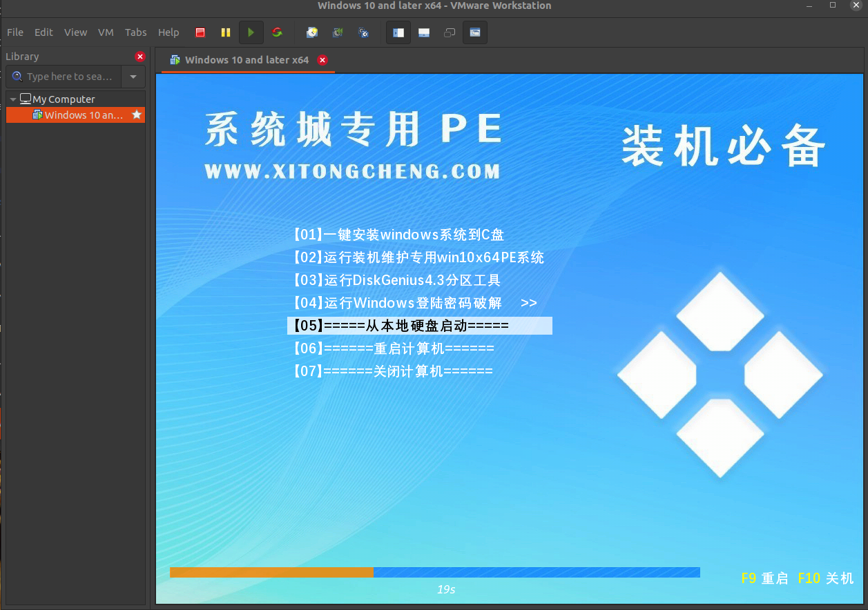Screen dimensions: 868x610
Task: Open the VM menu
Action: point(106,32)
